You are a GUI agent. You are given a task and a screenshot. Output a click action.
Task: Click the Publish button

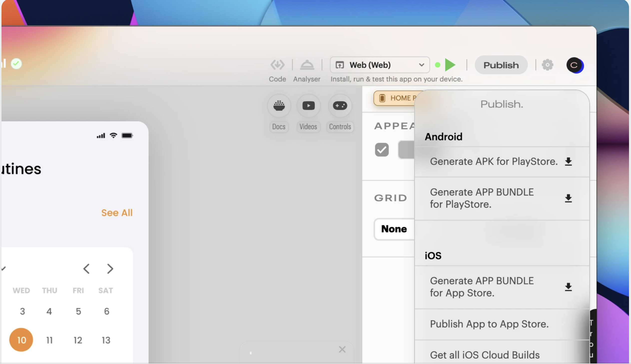[501, 65]
